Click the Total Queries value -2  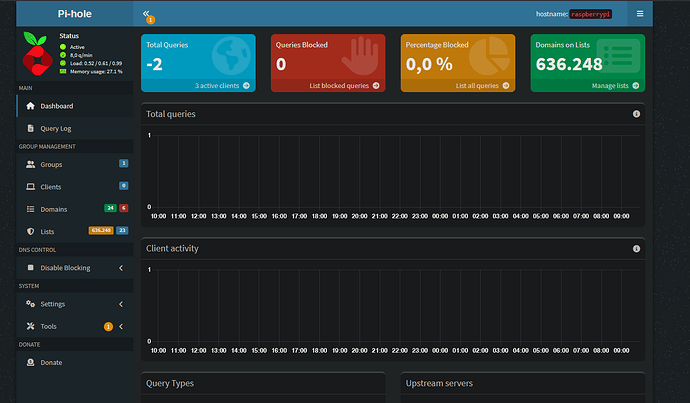pyautogui.click(x=154, y=65)
